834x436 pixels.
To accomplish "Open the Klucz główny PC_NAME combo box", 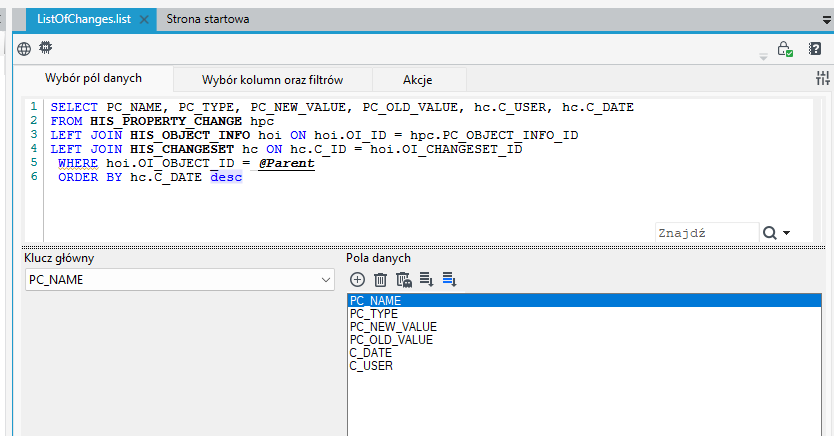I will point(180,280).
